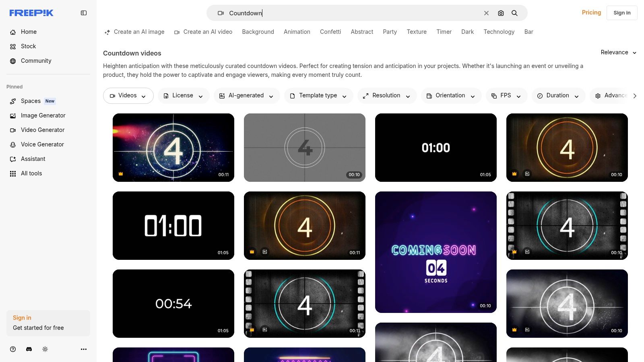Clear the search with the X icon
The image size is (644, 362).
click(486, 13)
